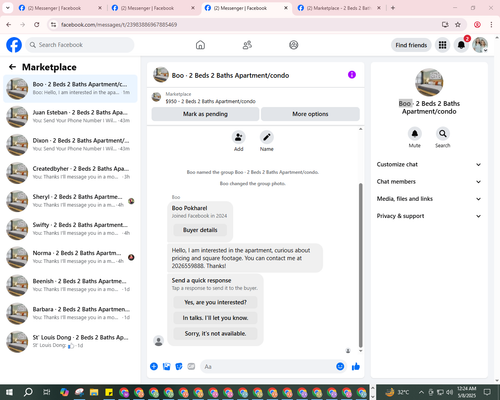Open More options for the listing

310,114
